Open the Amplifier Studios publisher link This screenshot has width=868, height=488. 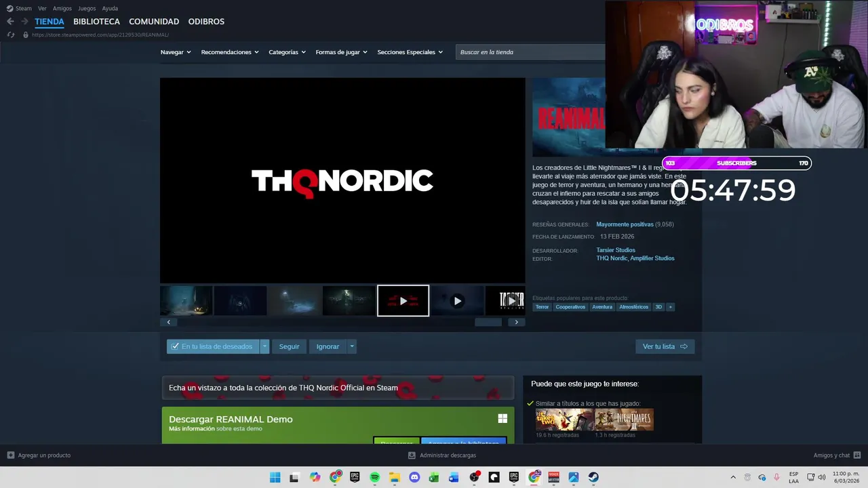point(652,258)
